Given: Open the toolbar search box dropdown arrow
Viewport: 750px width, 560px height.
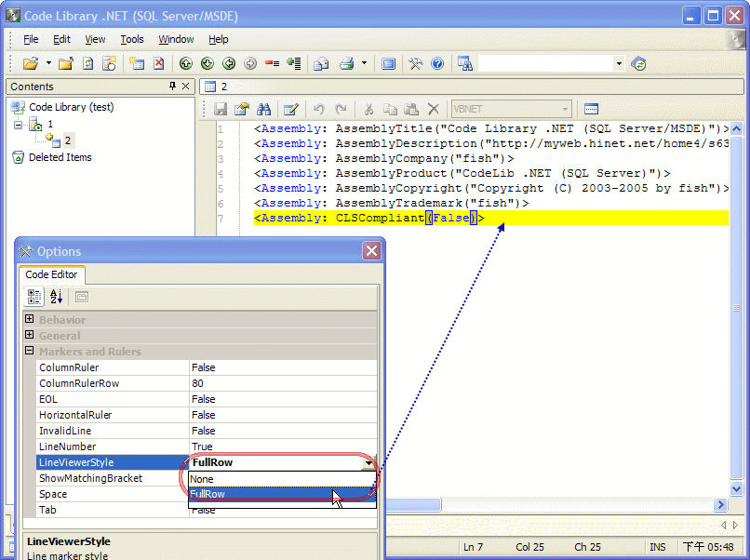Looking at the screenshot, I should coord(619,63).
